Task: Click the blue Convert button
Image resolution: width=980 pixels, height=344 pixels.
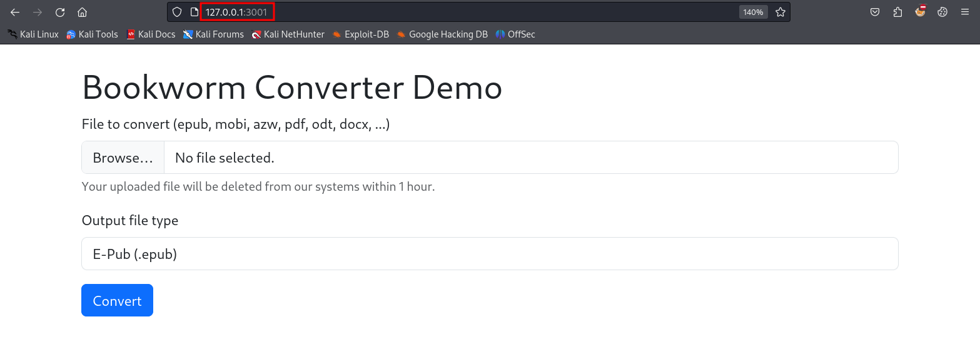Action: click(x=117, y=301)
